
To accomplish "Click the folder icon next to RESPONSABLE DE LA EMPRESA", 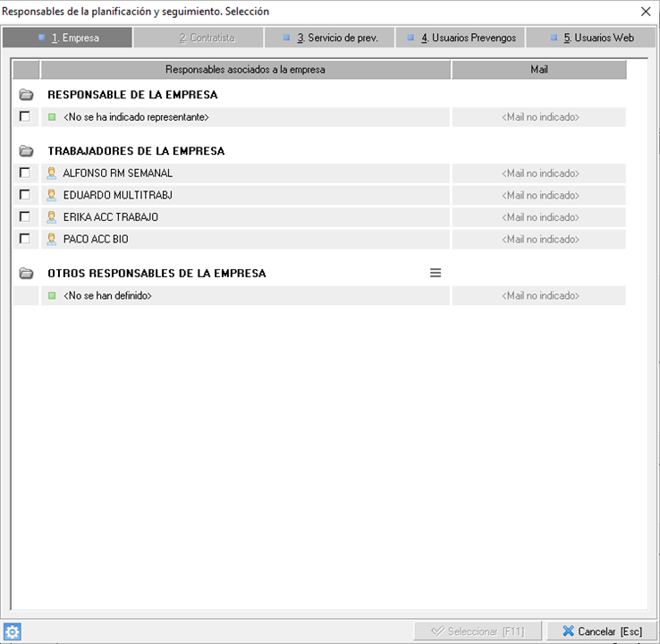I will [x=26, y=95].
